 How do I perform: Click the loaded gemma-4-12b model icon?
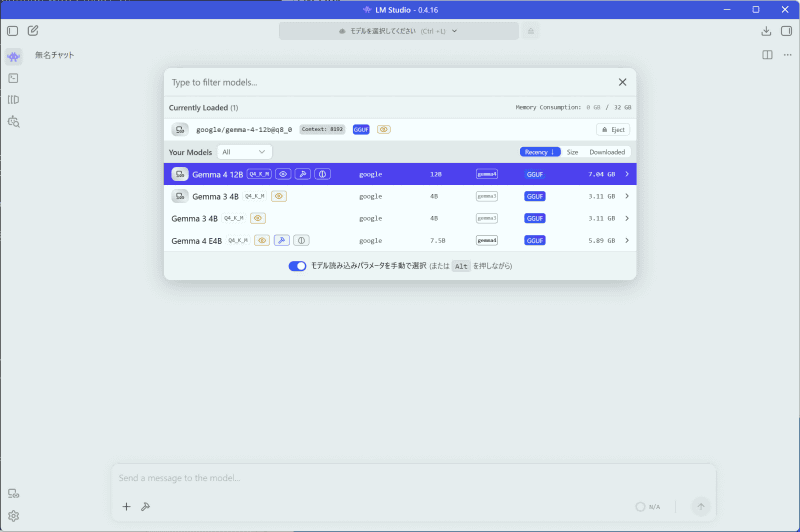click(x=180, y=130)
